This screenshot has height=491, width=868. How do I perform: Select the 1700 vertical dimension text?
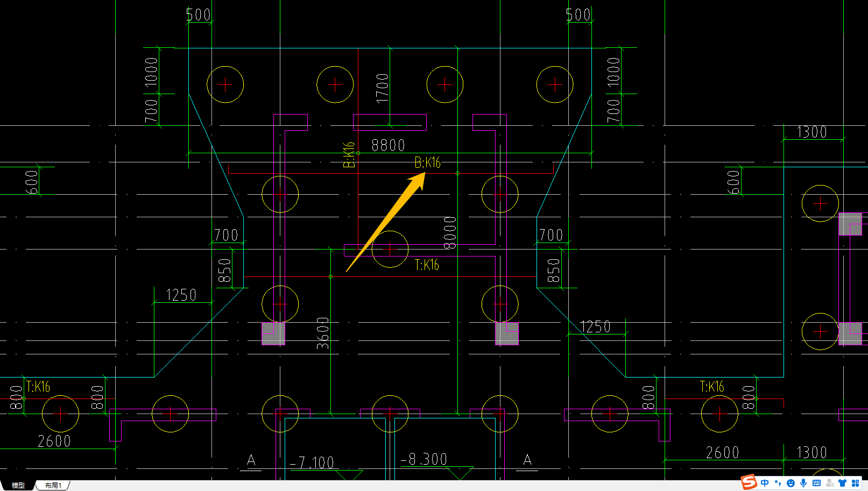[x=382, y=88]
